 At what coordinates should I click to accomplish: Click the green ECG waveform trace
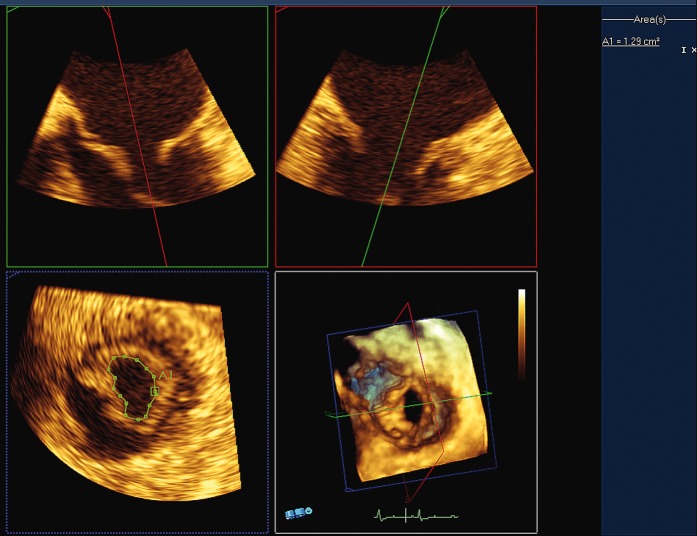(x=416, y=516)
